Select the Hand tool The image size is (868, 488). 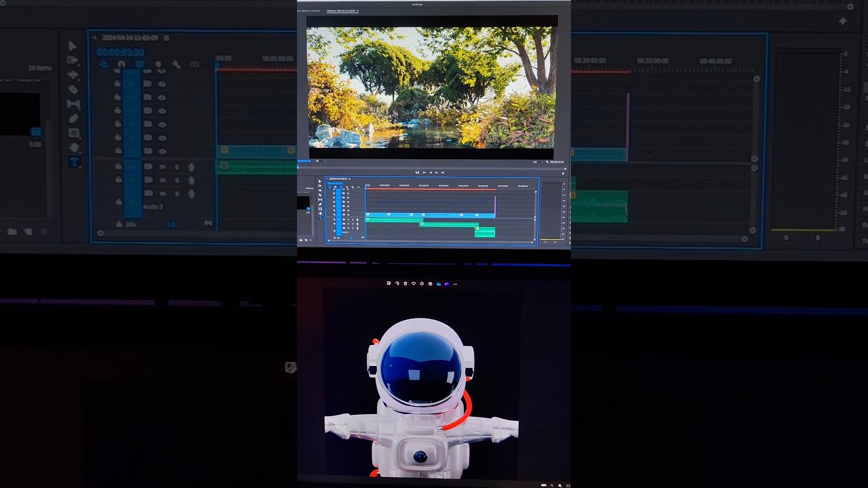pyautogui.click(x=320, y=213)
